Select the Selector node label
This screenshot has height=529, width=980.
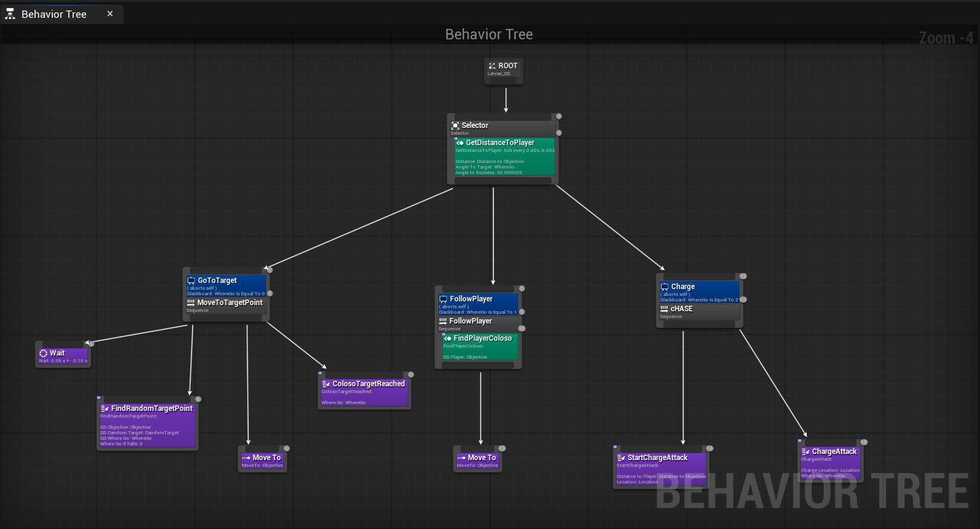[475, 125]
